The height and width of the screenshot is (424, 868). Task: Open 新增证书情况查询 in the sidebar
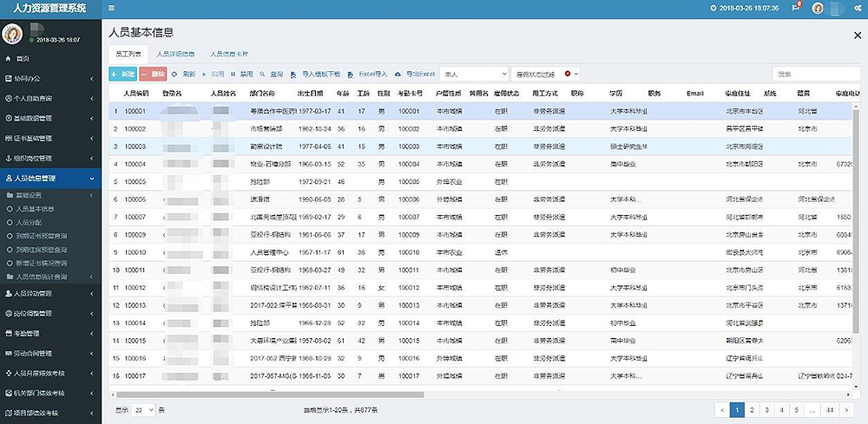(x=42, y=263)
